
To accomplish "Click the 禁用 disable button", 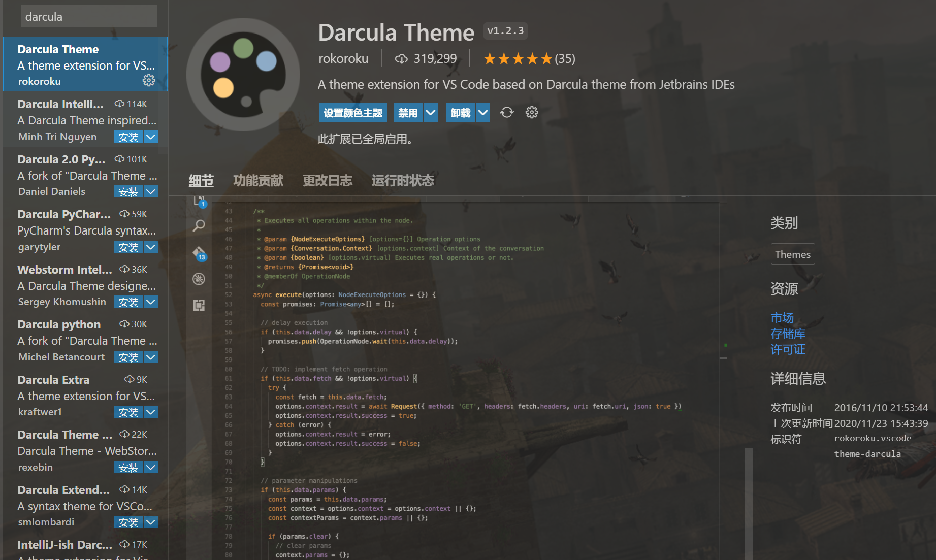I will [x=408, y=112].
